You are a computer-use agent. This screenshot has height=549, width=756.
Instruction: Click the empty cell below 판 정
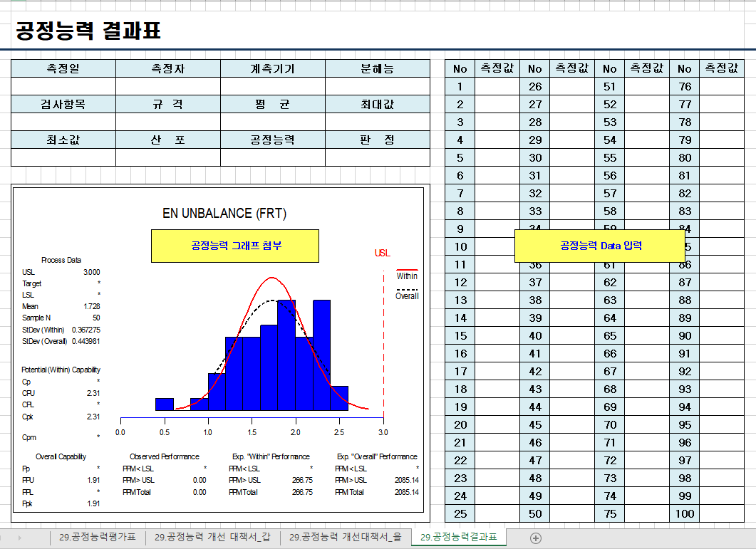click(x=378, y=157)
